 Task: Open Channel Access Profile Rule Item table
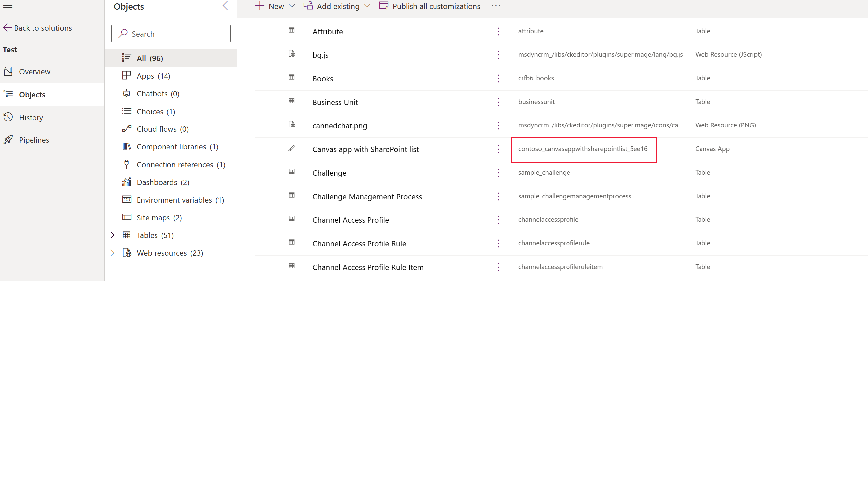368,268
